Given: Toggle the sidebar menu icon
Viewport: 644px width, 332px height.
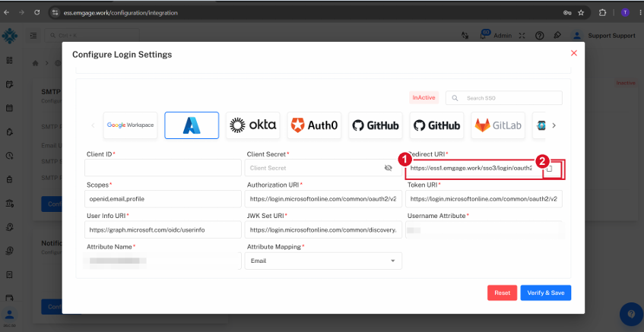Looking at the screenshot, I should coord(33,36).
